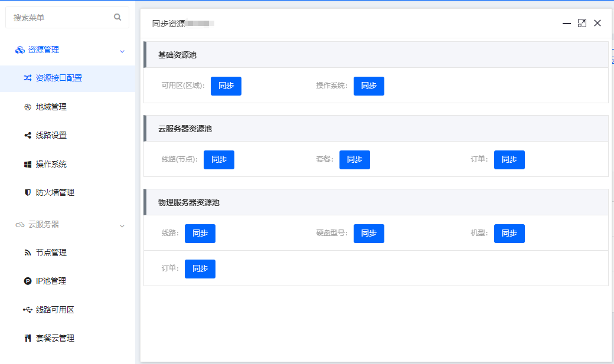Sync 可用区(区域) in 基础资源池
This screenshot has width=614, height=364.
point(226,86)
